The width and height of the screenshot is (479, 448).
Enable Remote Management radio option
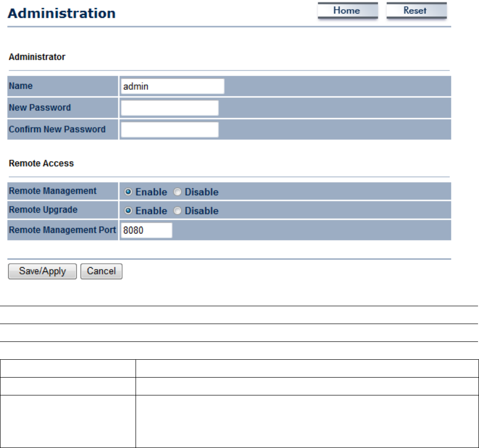128,192
